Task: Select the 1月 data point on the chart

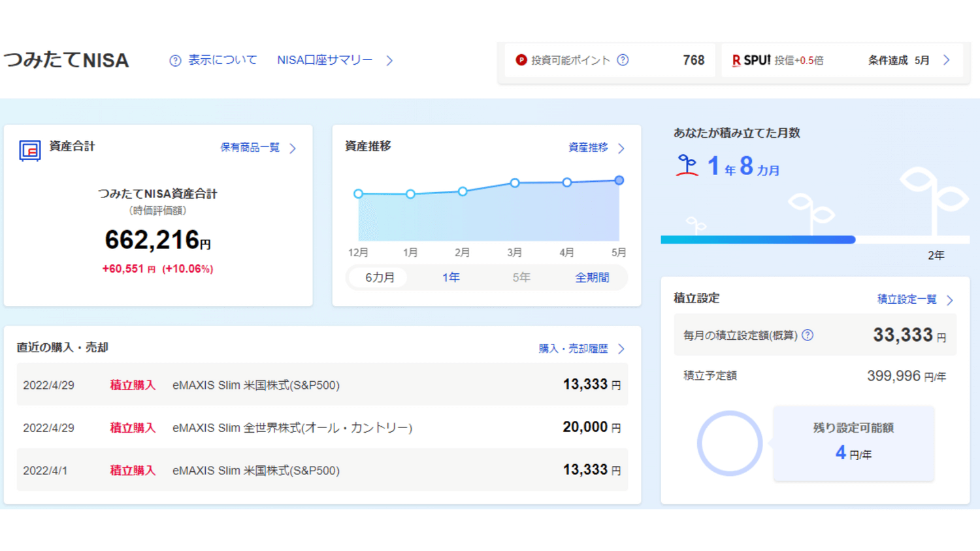Action: pos(410,194)
